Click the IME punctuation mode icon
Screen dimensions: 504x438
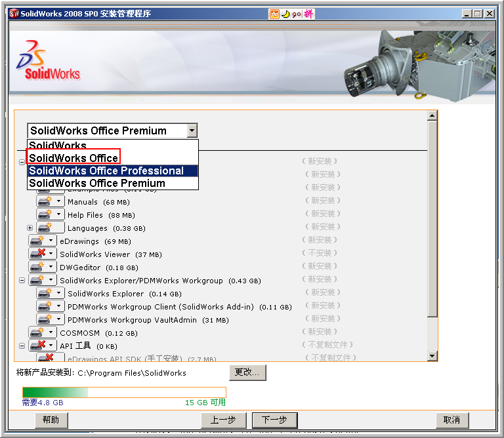(x=297, y=14)
